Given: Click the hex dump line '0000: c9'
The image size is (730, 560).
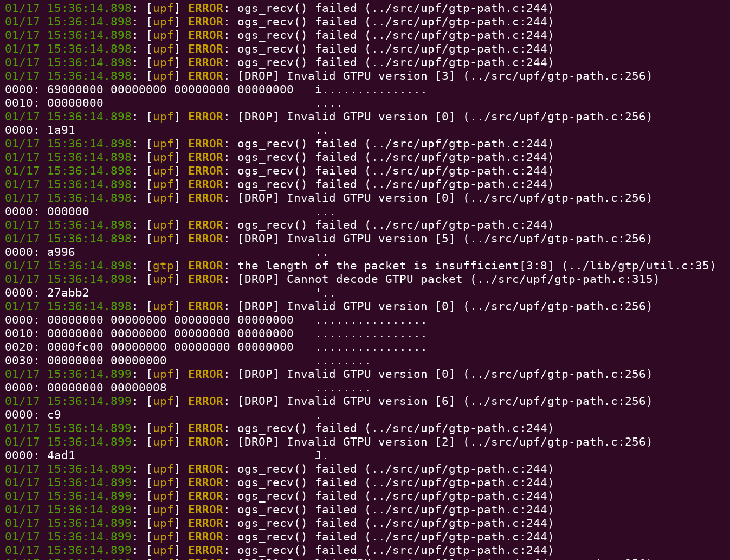Looking at the screenshot, I should 163,415.
